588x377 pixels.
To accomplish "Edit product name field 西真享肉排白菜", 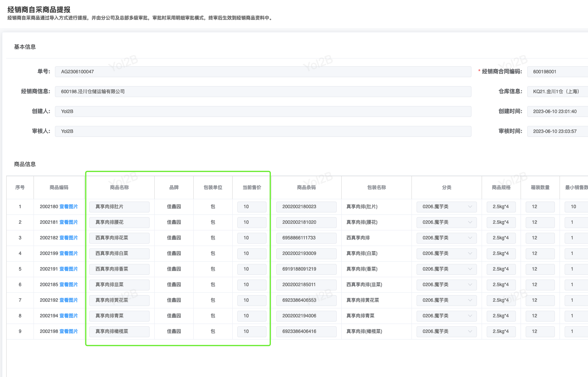I will coord(119,253).
